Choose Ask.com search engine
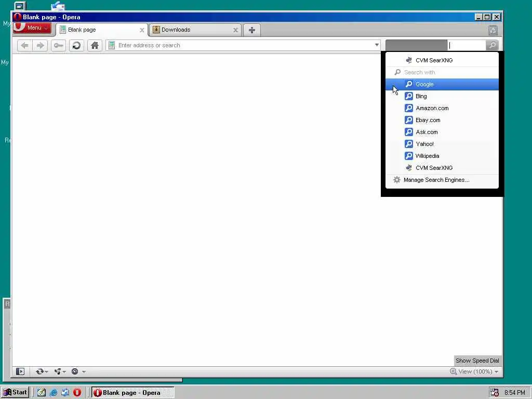 (442, 132)
